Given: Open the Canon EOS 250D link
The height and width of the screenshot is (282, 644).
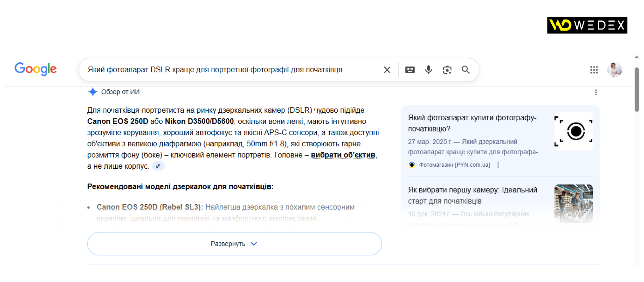Looking at the screenshot, I should (x=118, y=121).
